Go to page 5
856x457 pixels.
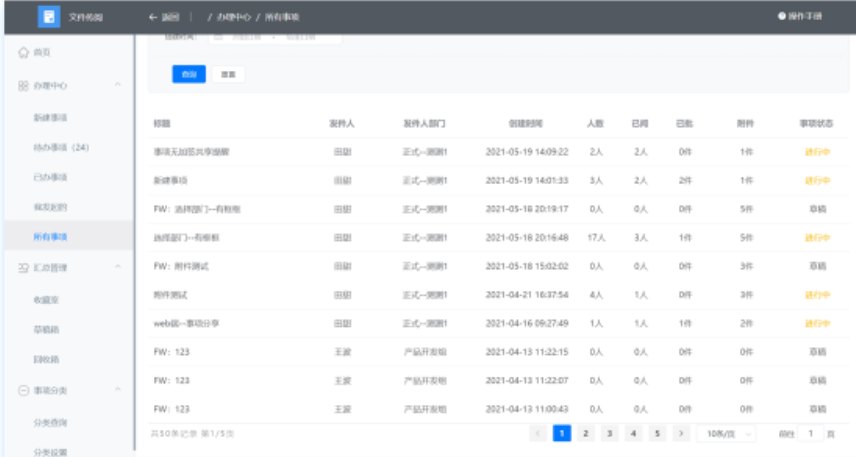tap(657, 434)
